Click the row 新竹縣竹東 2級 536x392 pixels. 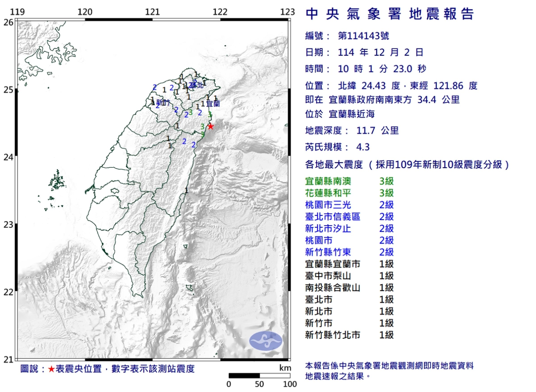pyautogui.click(x=349, y=252)
